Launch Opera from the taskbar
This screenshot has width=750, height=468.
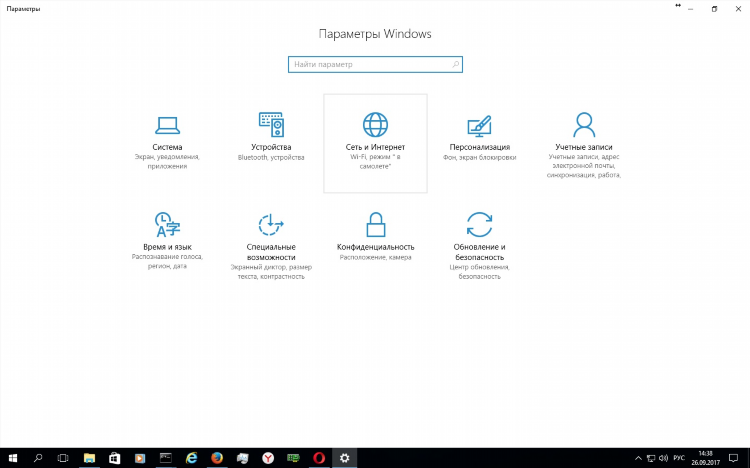point(319,458)
